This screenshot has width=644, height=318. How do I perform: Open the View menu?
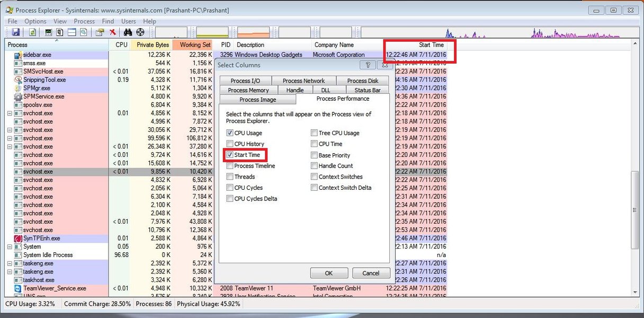(60, 21)
